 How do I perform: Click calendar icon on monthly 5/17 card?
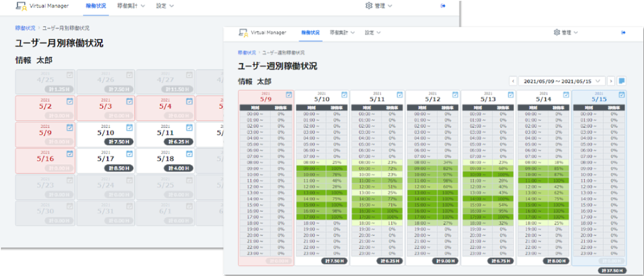[130, 154]
